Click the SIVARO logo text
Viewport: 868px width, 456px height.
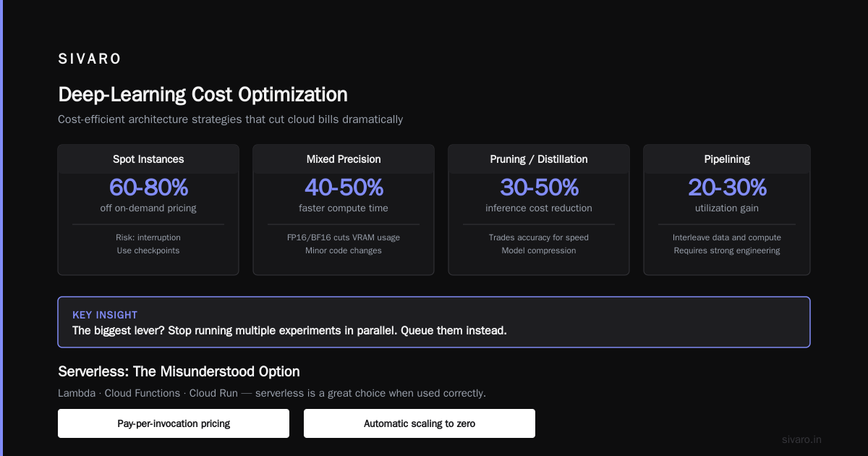pyautogui.click(x=90, y=59)
